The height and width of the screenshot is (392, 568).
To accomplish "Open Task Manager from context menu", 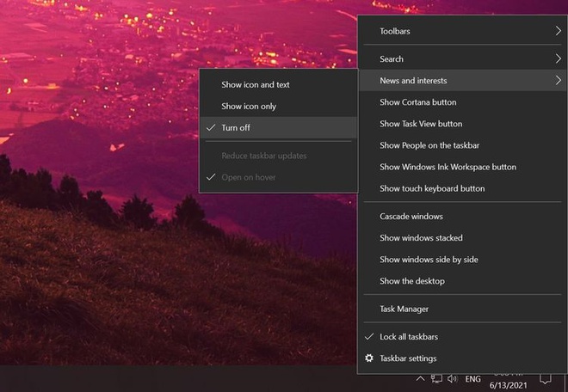I will coord(404,309).
